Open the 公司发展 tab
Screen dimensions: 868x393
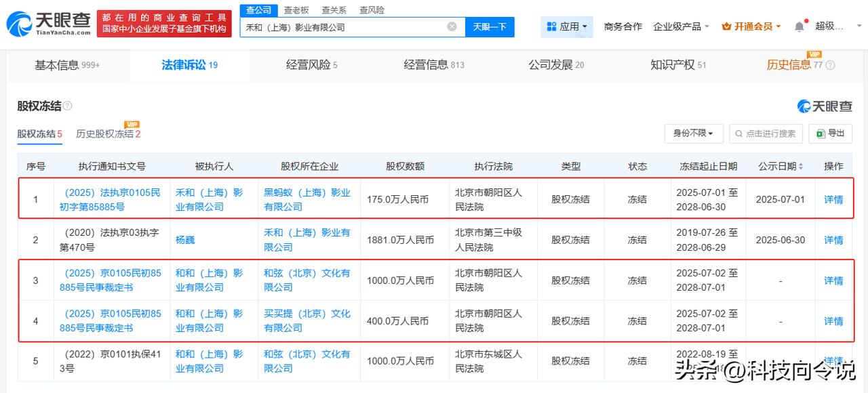pos(556,65)
